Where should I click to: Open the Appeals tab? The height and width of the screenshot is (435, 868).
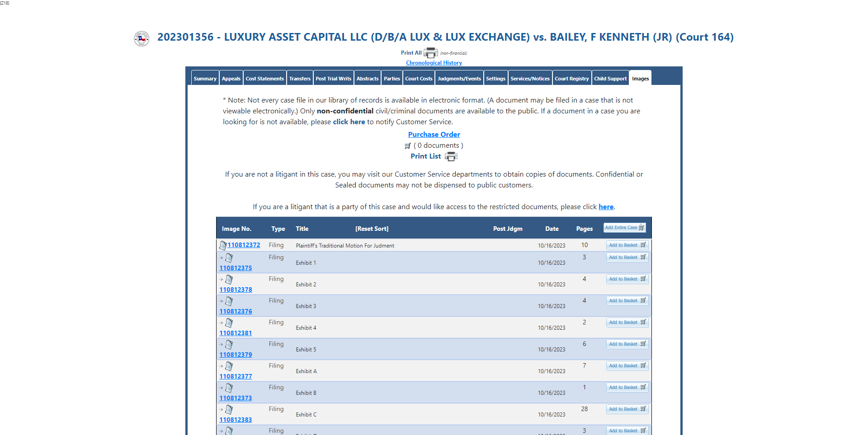231,78
